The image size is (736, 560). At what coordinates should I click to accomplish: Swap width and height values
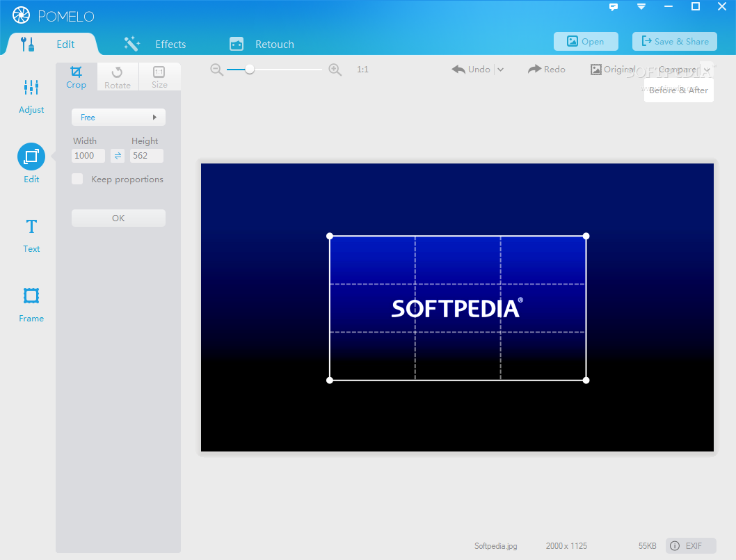118,156
